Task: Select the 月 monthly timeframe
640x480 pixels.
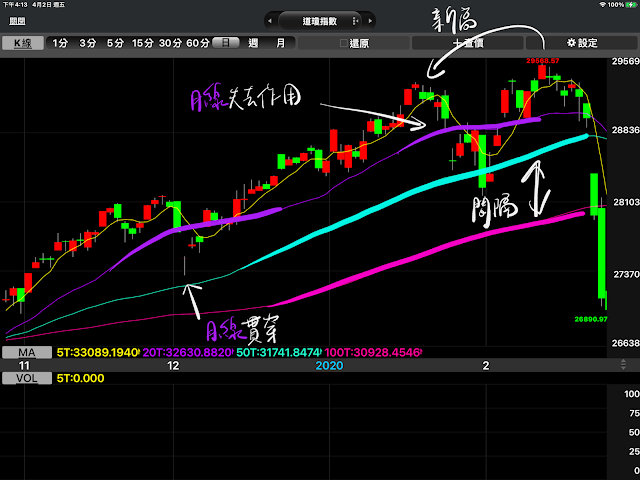Action: [281, 43]
